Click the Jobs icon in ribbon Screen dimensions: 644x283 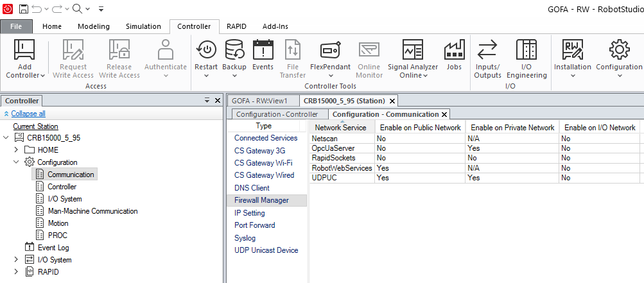coord(454,51)
